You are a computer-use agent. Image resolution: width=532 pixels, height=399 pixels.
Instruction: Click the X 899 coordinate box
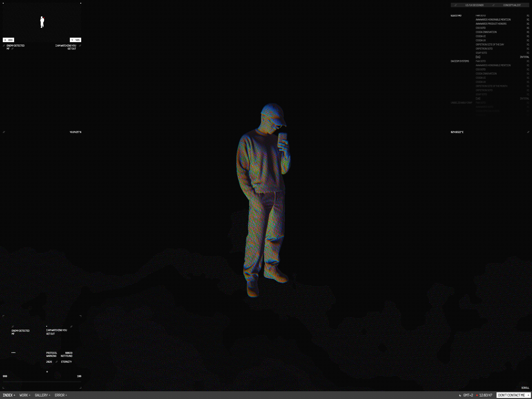click(9, 40)
